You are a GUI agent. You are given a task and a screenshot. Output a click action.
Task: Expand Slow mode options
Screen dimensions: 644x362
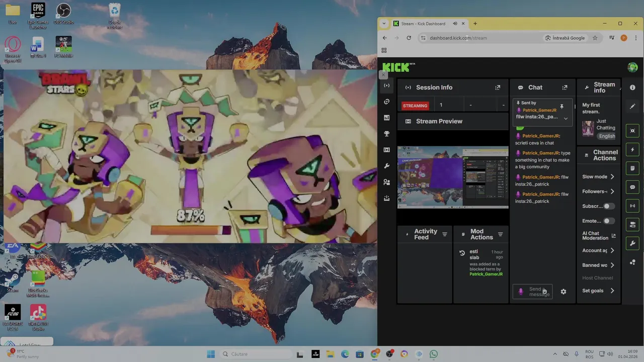(612, 176)
